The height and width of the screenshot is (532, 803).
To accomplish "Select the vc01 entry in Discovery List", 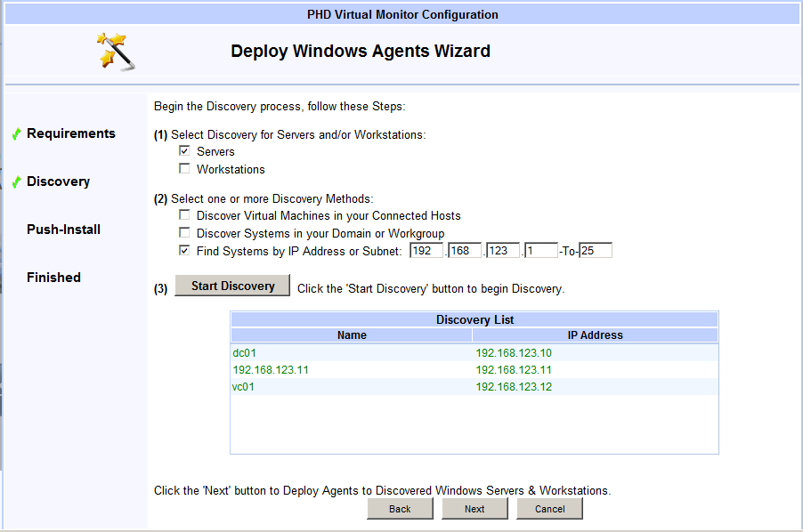I will tap(244, 386).
